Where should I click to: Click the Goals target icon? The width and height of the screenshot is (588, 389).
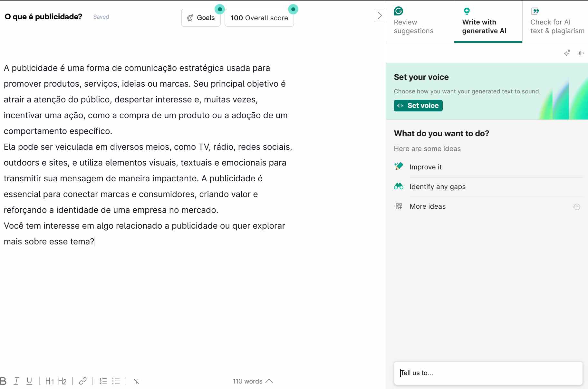(x=190, y=18)
